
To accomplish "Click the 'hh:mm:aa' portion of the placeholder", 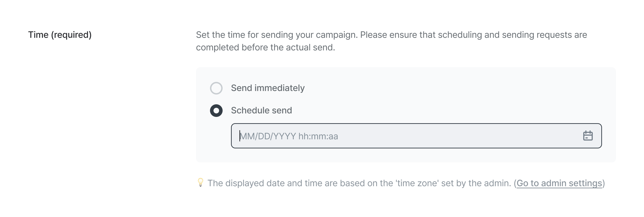I will (318, 136).
